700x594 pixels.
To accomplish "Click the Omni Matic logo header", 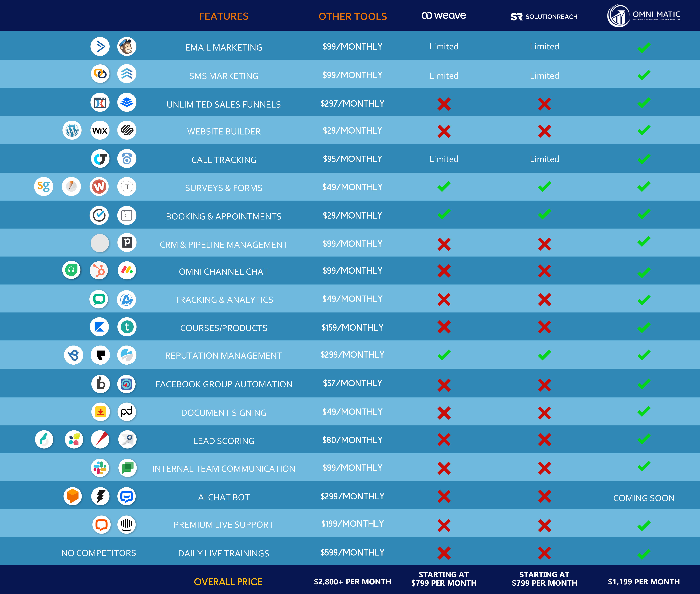I will (x=644, y=16).
